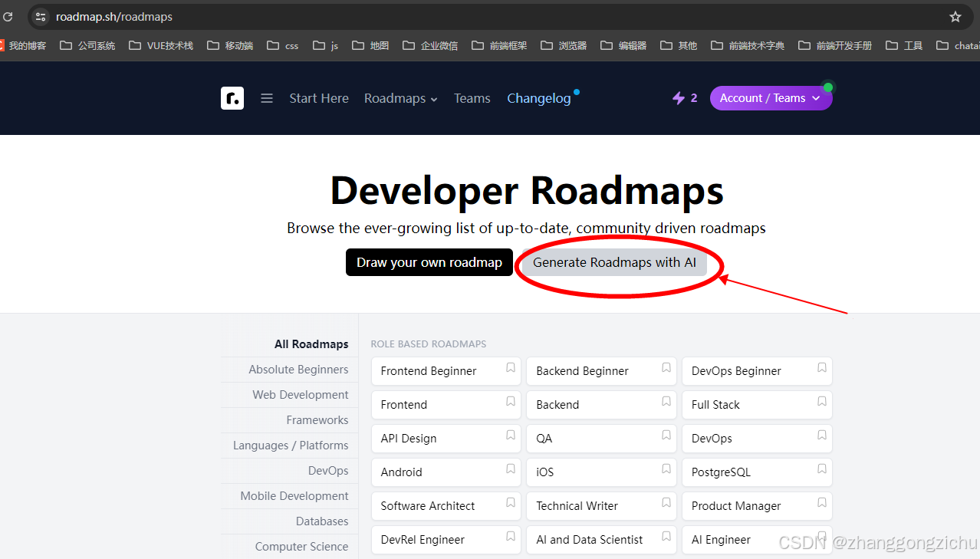Reload the page in the browser
The width and height of the screenshot is (980, 559).
point(8,17)
